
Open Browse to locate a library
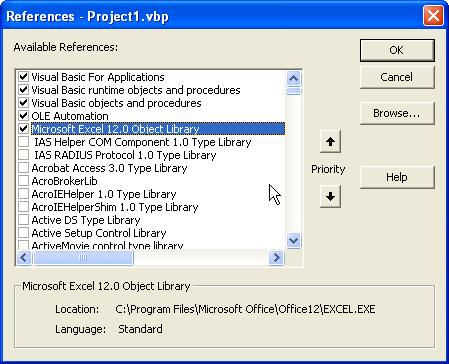click(397, 114)
